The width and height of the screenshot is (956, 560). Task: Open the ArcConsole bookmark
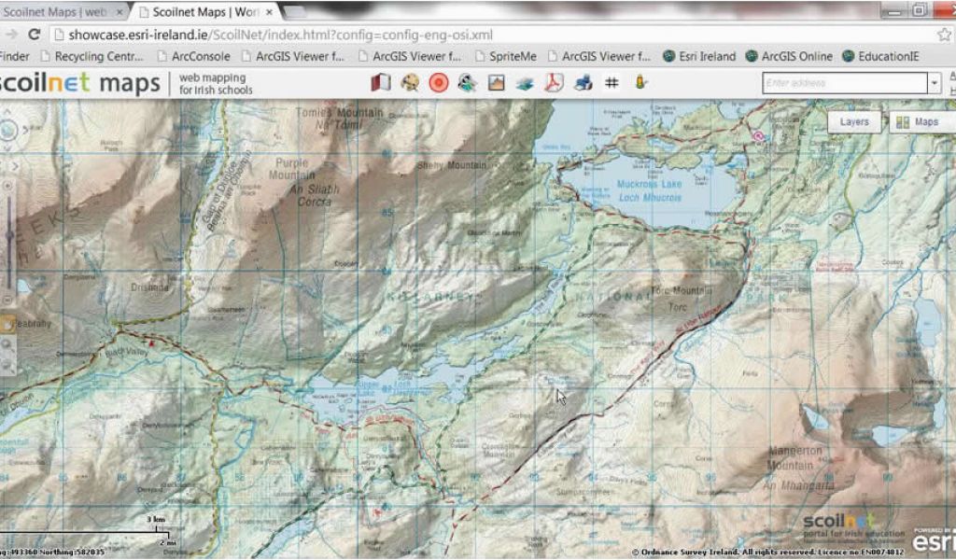[x=194, y=56]
